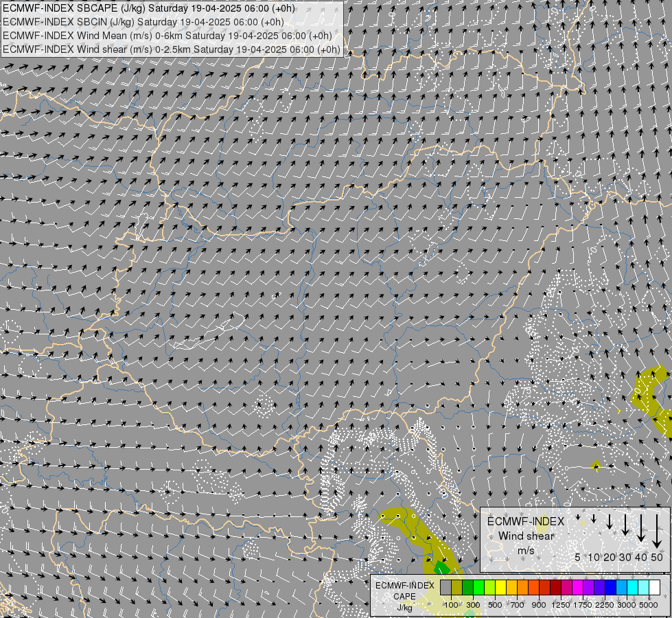
Task: Select the 30 m/s wind shear legend arrow
Action: [x=625, y=525]
